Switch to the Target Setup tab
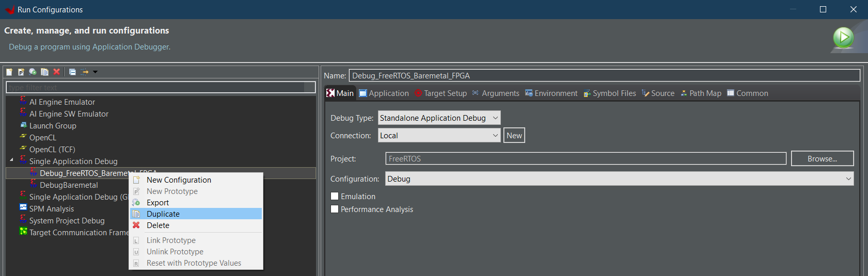 (x=441, y=93)
